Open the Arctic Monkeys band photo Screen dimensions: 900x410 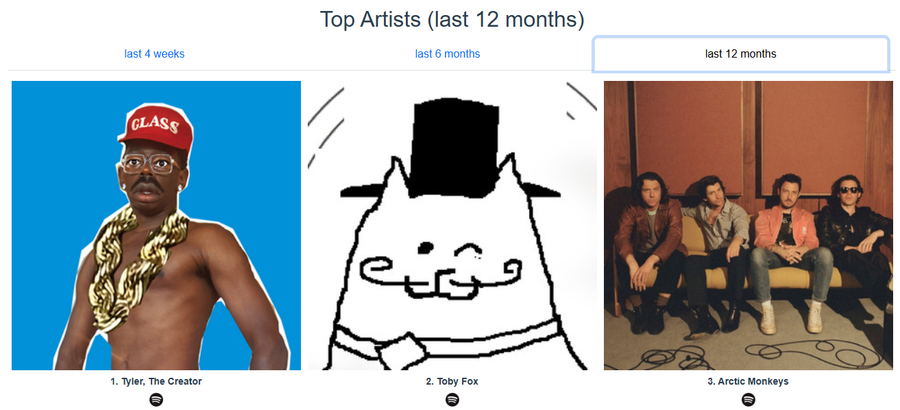(x=748, y=225)
